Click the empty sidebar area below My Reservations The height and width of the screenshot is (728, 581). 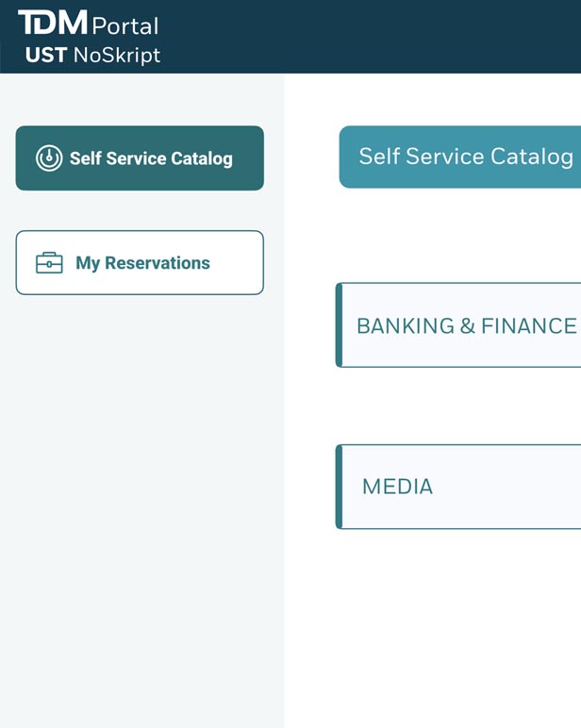141,511
